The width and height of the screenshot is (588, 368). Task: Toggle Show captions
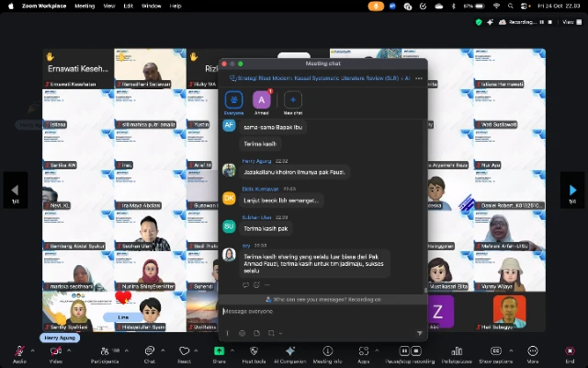coord(495,354)
